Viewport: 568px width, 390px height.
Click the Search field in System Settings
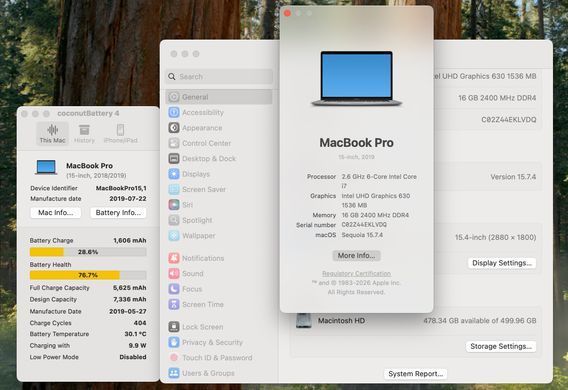pyautogui.click(x=220, y=76)
